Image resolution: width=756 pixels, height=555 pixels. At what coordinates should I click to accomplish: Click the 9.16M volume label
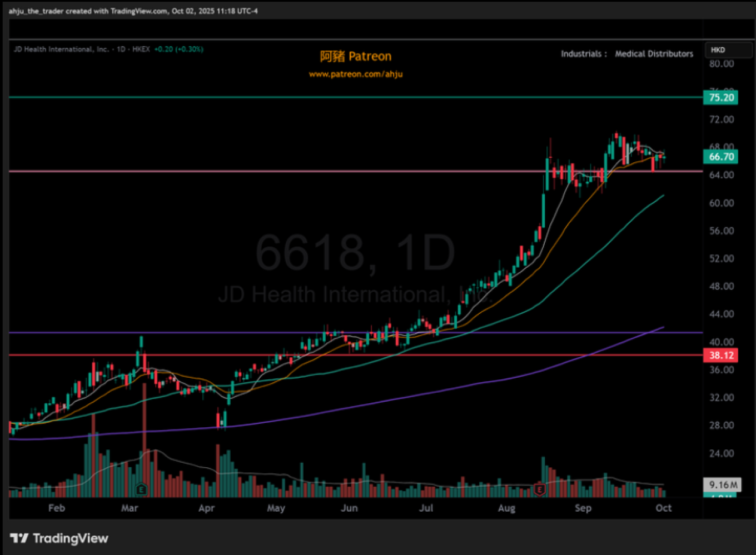click(723, 485)
